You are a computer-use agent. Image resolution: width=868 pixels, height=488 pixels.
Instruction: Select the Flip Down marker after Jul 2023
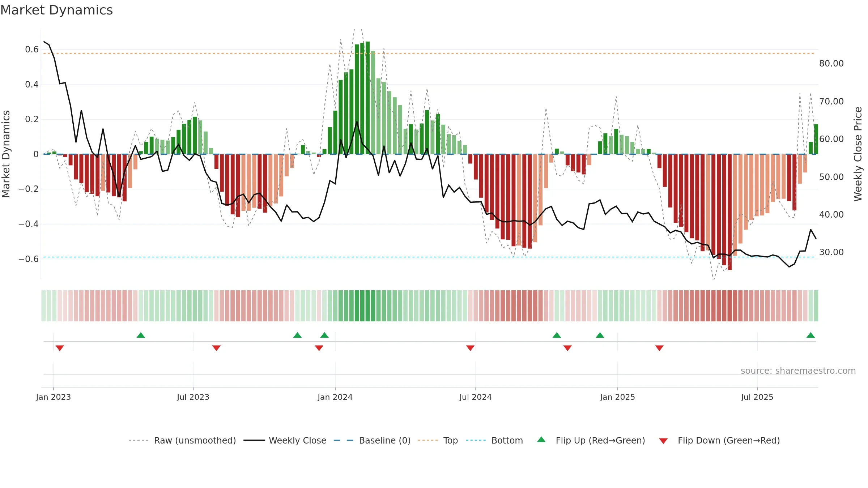216,348
